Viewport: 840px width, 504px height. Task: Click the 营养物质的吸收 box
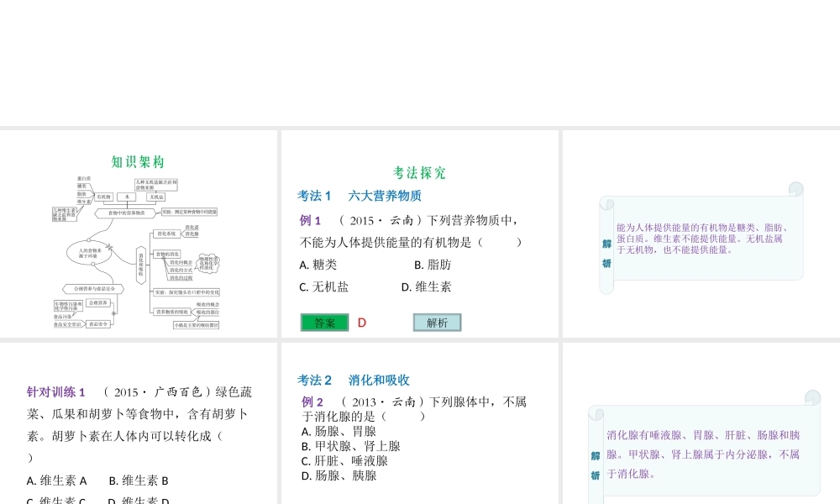[172, 312]
